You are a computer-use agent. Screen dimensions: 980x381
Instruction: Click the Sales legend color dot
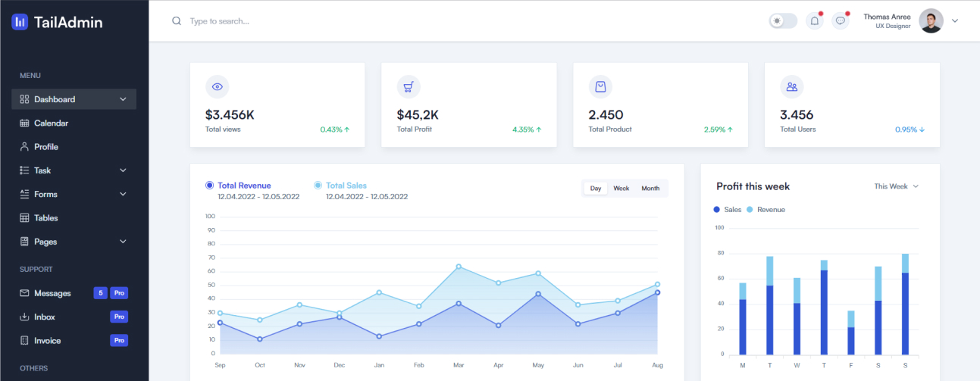pyautogui.click(x=717, y=210)
